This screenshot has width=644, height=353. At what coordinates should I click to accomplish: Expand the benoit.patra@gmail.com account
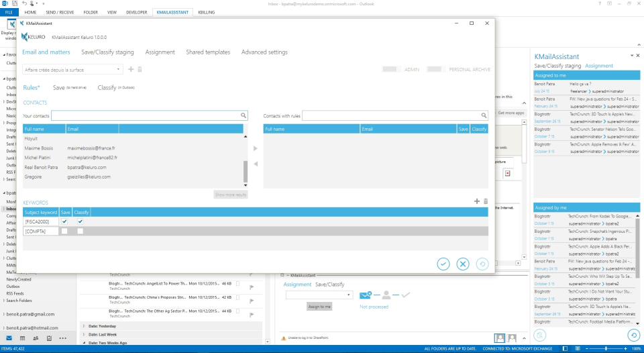pyautogui.click(x=4, y=314)
